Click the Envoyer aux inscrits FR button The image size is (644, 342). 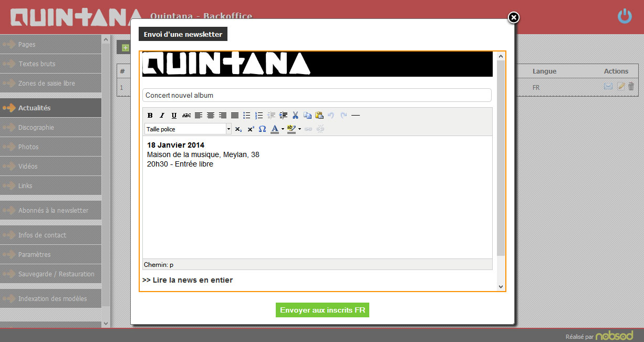323,310
